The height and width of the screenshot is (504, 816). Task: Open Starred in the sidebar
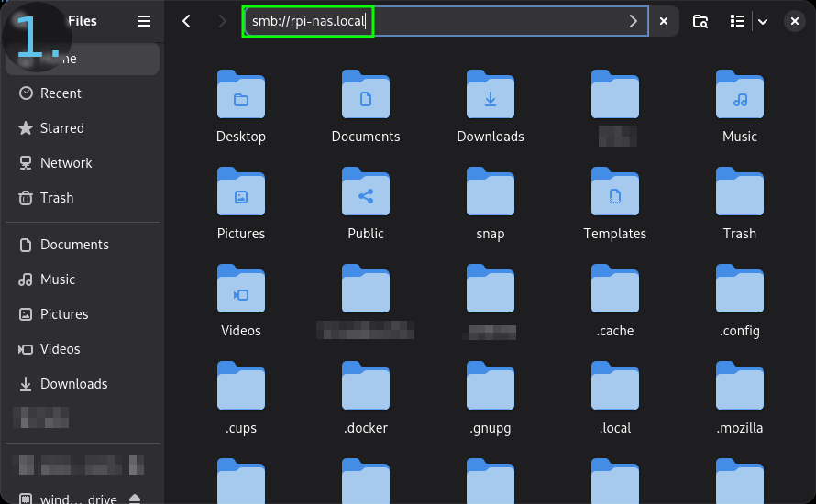tap(61, 128)
